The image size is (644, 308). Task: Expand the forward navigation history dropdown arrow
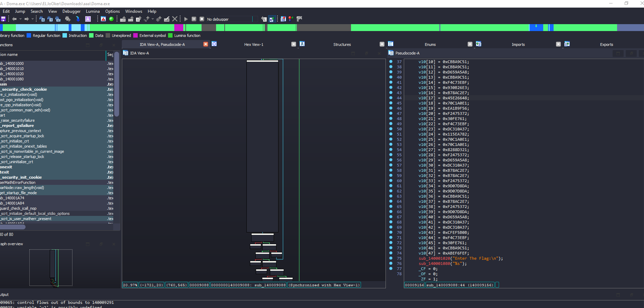pos(32,19)
